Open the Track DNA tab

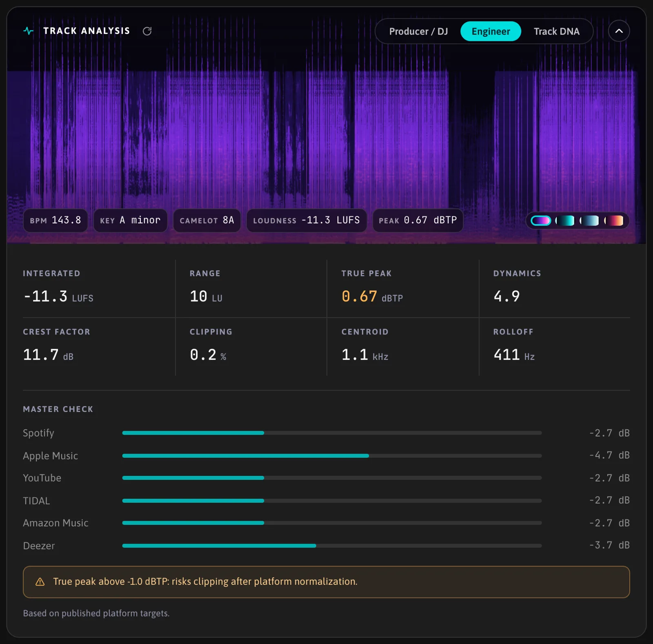click(x=556, y=31)
